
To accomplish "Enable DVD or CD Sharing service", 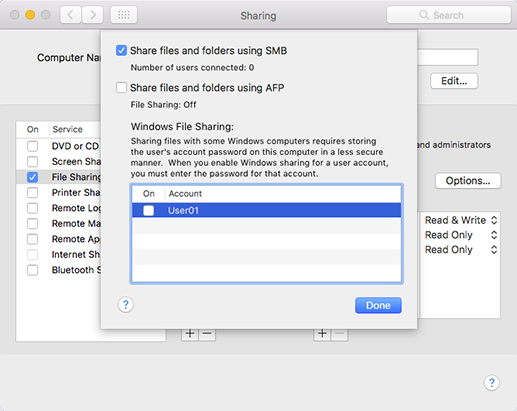I will (32, 146).
